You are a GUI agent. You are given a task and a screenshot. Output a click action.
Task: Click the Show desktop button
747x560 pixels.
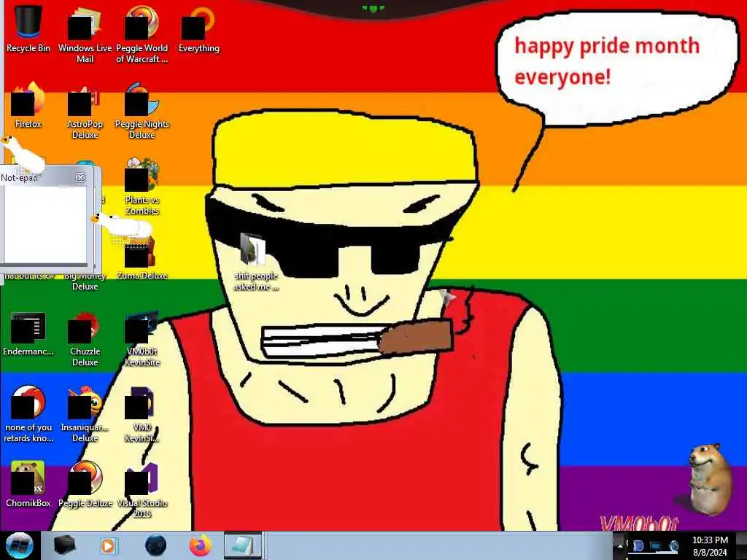(x=742, y=545)
